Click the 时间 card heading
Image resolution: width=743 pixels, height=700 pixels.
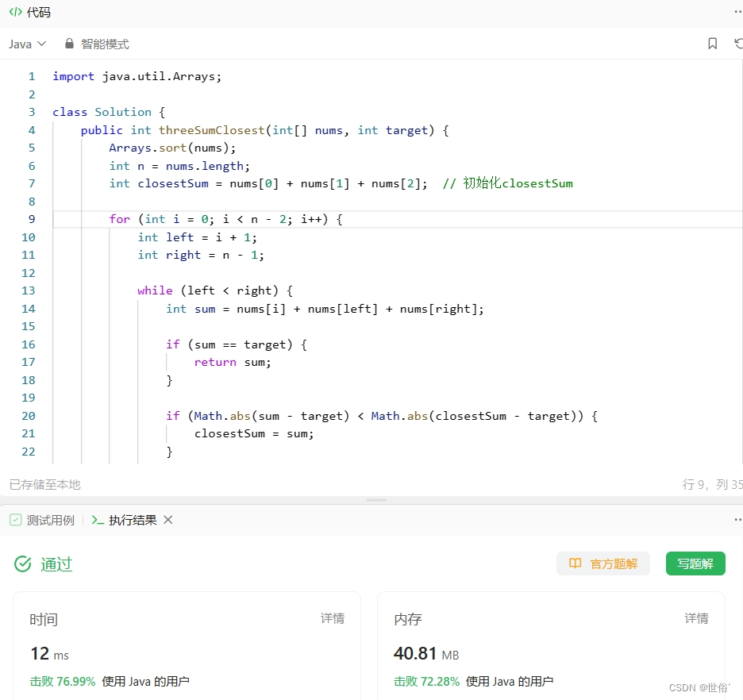click(44, 619)
